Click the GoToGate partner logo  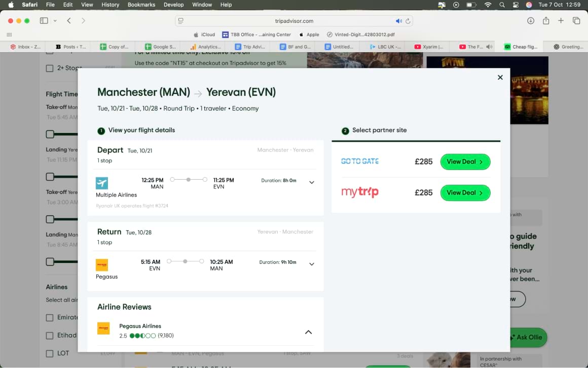coord(359,161)
